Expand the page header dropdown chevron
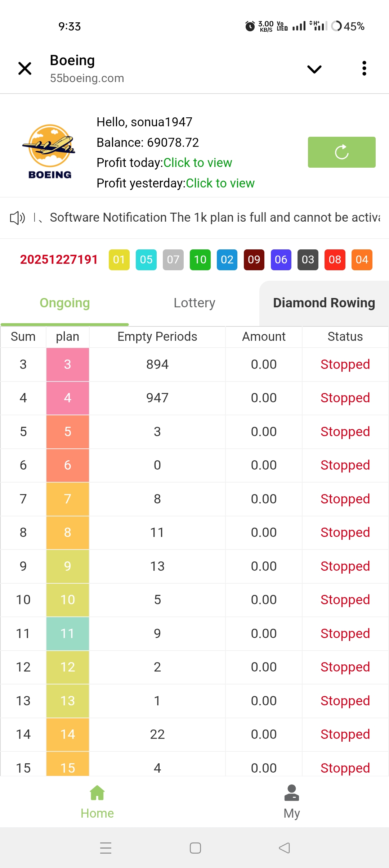389x868 pixels. coord(314,69)
